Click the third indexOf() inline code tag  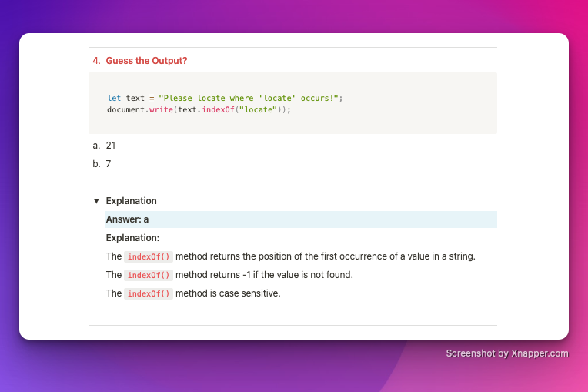click(x=149, y=293)
